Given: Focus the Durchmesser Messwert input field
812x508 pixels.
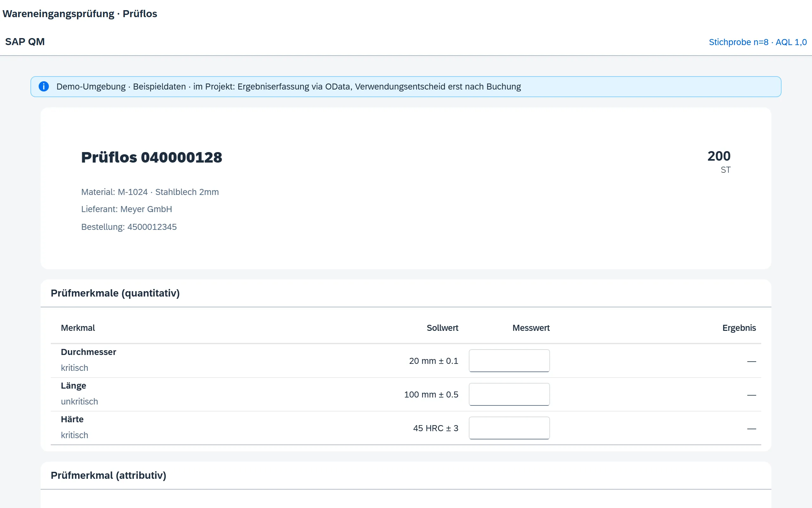Looking at the screenshot, I should coord(509,360).
